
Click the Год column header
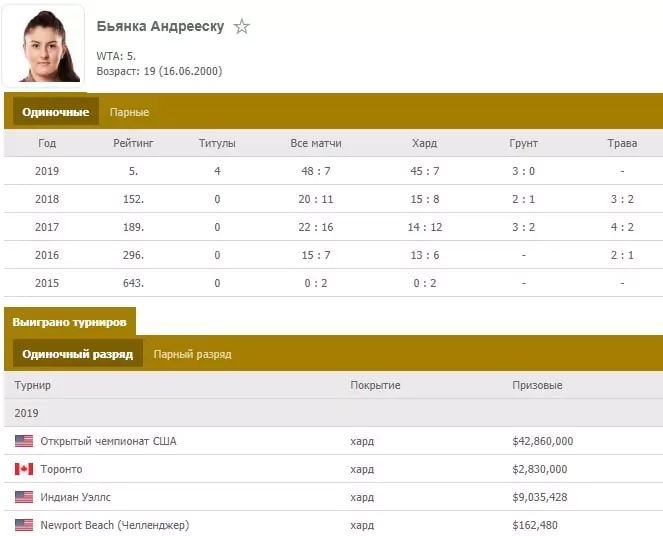pos(47,143)
